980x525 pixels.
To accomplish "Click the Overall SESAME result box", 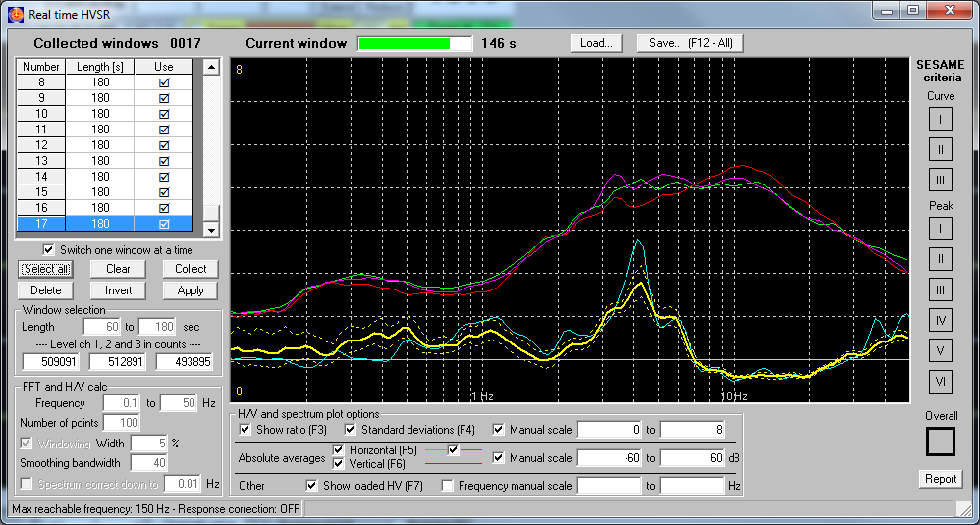I will [941, 442].
